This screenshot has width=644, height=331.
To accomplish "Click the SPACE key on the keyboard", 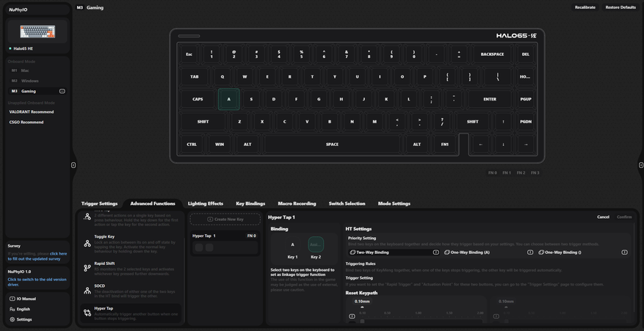I will click(332, 145).
